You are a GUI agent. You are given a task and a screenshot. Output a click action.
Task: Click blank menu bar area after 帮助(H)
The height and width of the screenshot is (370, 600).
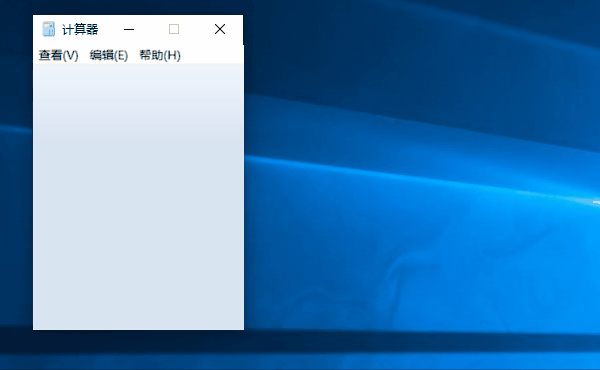coord(212,55)
